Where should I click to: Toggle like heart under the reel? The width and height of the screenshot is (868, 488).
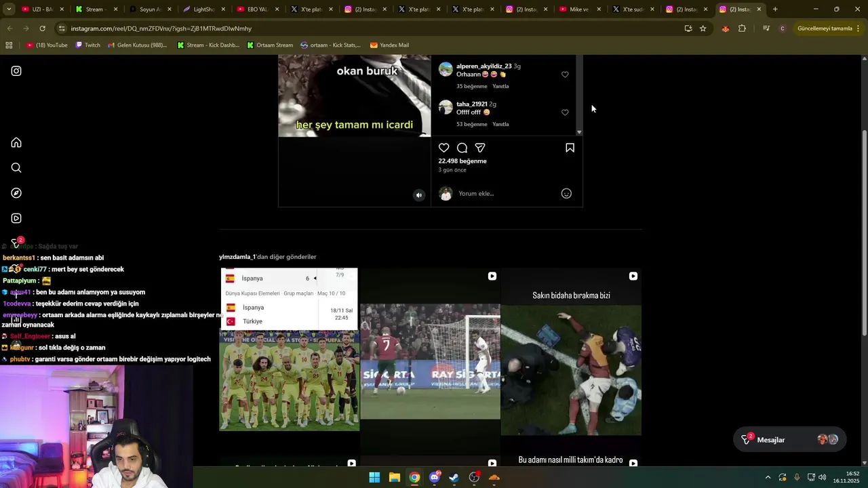pyautogui.click(x=443, y=148)
